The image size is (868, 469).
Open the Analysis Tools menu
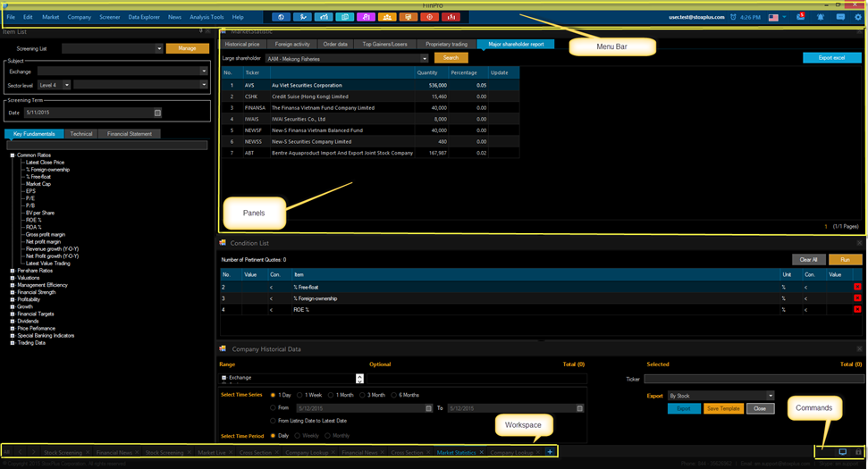pos(206,17)
